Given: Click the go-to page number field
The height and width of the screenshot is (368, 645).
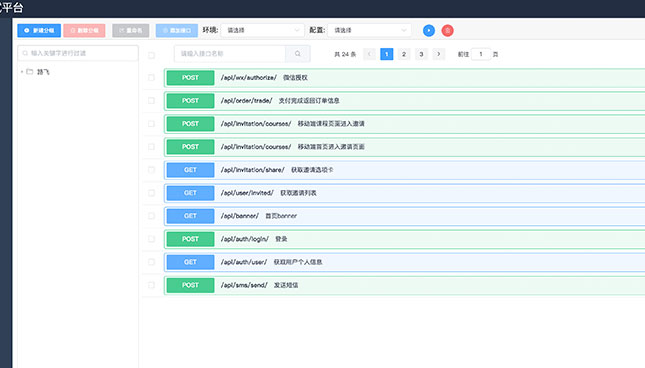Looking at the screenshot, I should coord(480,54).
